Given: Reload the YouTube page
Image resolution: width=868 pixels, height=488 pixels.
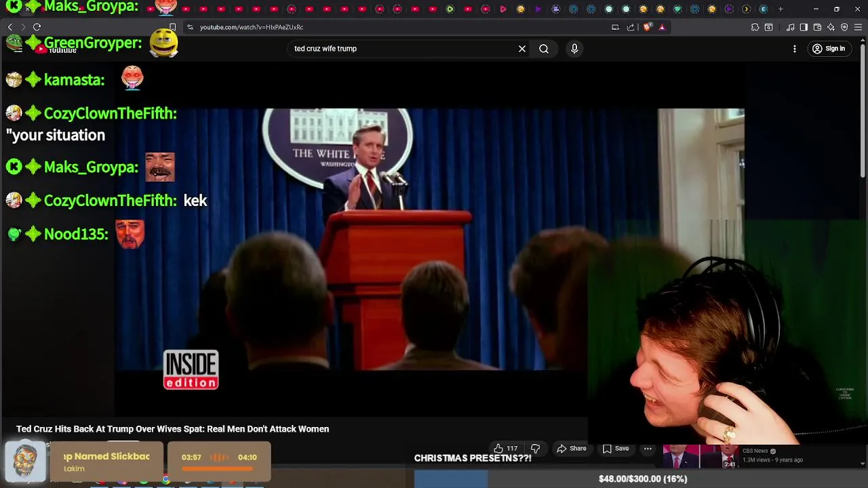Looking at the screenshot, I should [37, 27].
